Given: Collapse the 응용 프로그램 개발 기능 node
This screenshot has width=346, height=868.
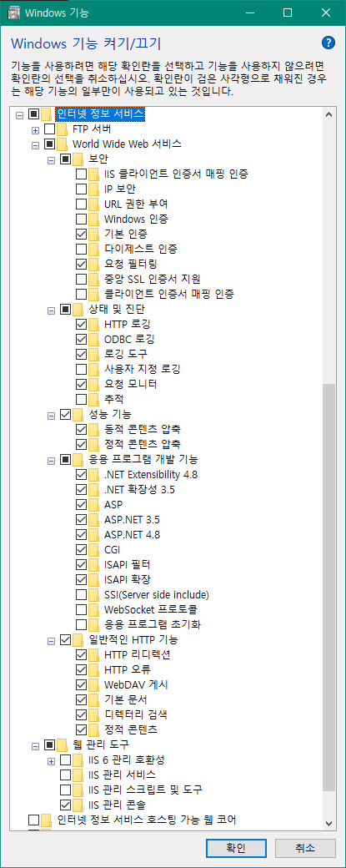Looking at the screenshot, I should coord(52,460).
